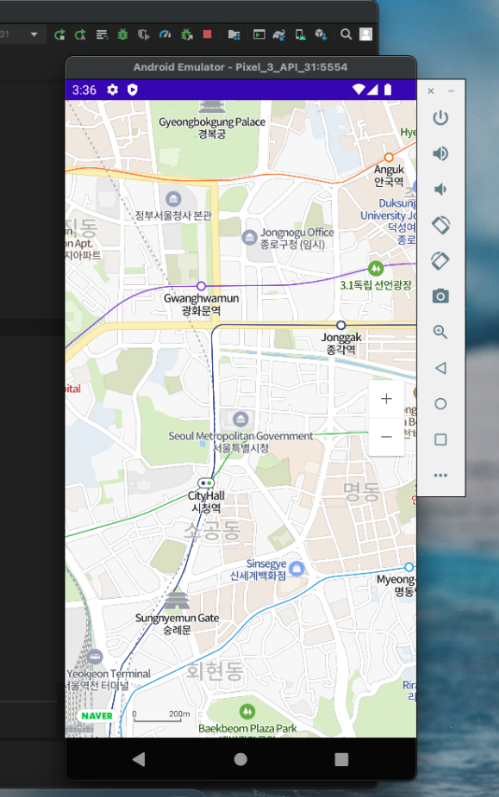Click the Run app with coverage shield icon
Image resolution: width=499 pixels, height=797 pixels.
click(143, 35)
